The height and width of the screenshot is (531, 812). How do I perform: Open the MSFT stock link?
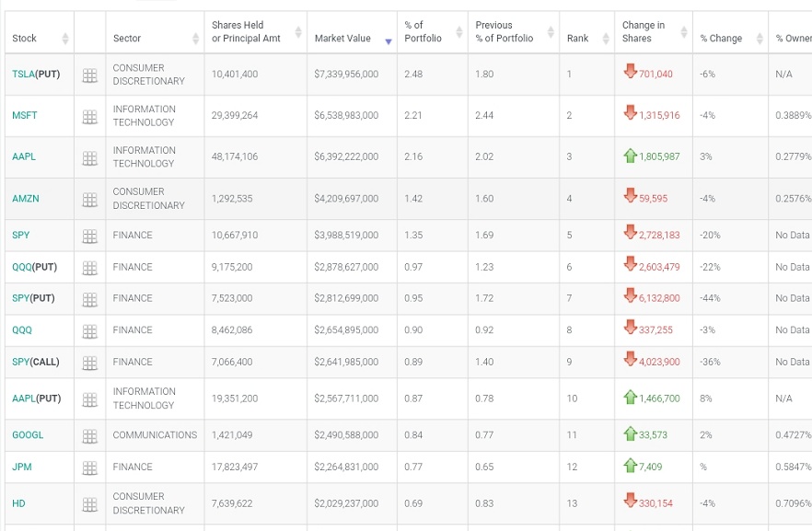tap(24, 116)
